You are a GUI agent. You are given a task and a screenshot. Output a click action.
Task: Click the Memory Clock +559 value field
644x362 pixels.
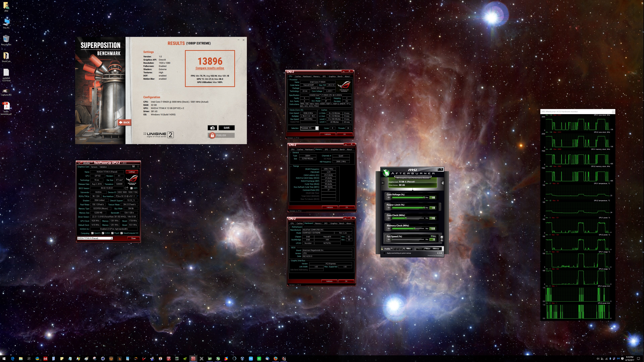[433, 229]
